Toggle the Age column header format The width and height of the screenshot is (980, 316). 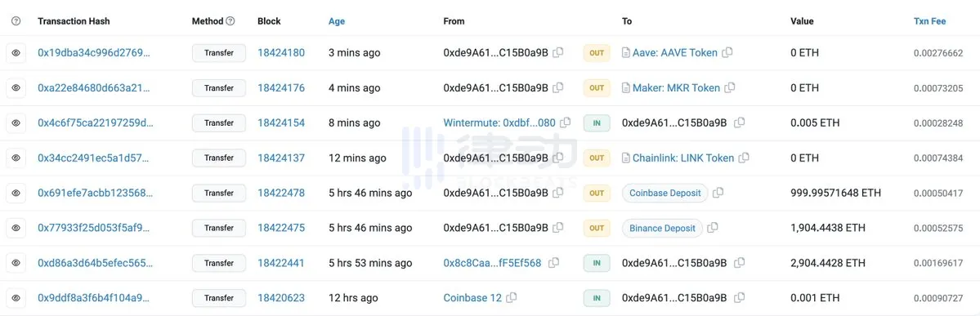pyautogui.click(x=336, y=21)
